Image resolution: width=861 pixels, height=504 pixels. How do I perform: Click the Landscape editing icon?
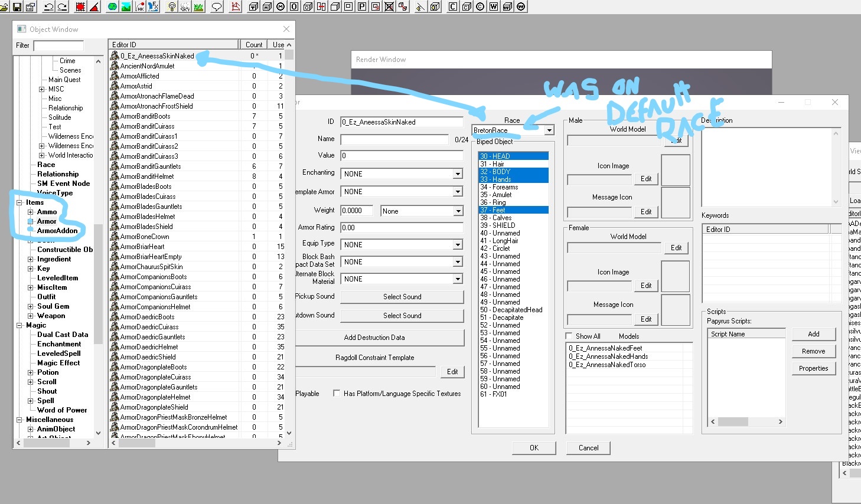click(x=126, y=6)
